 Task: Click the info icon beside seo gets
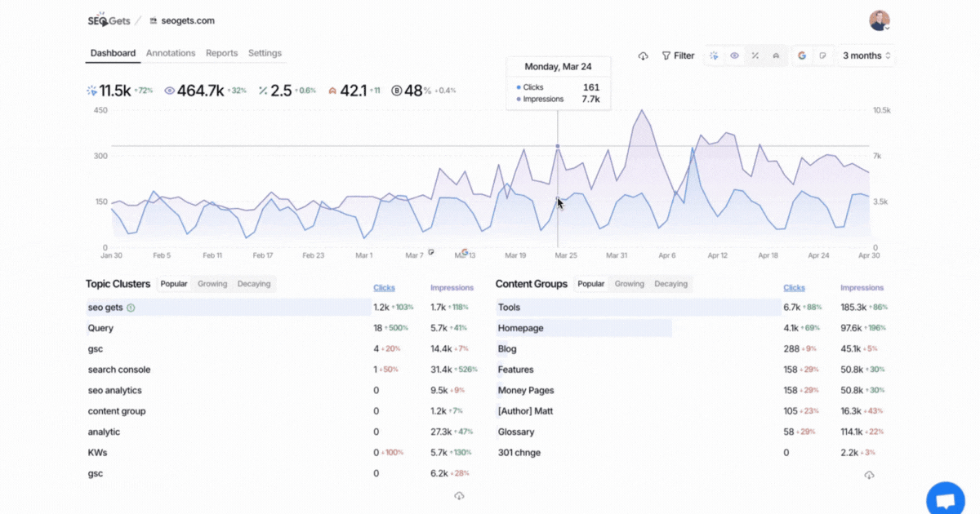click(131, 308)
